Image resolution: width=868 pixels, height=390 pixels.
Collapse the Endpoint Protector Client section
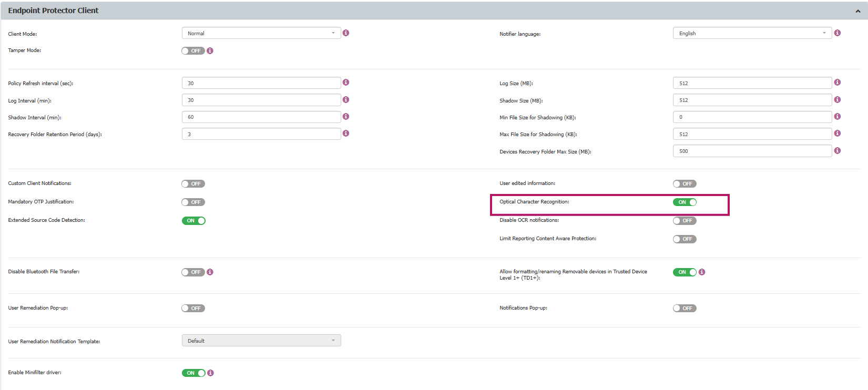(858, 11)
